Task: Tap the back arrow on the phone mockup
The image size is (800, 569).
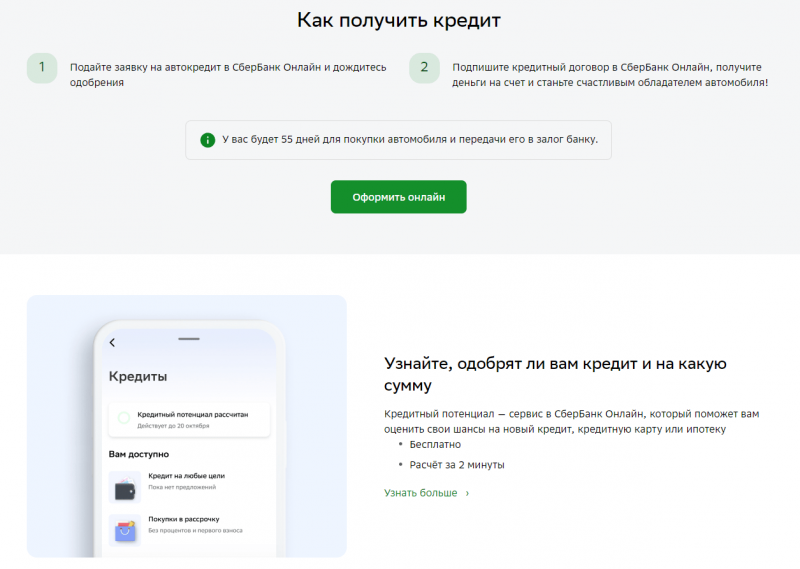Action: tap(112, 342)
